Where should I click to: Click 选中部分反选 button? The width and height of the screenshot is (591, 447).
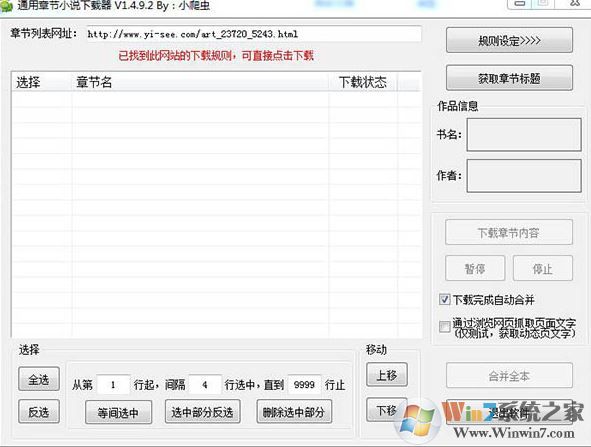(x=202, y=412)
